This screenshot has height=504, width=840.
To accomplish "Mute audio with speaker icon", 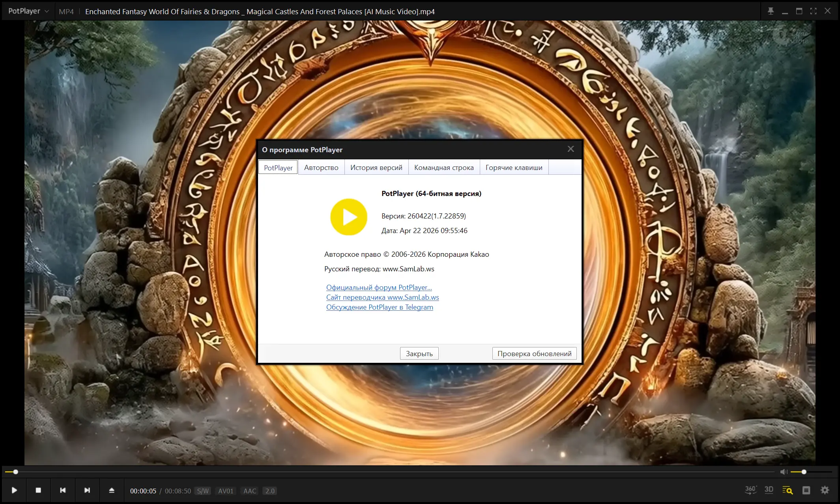I will click(783, 472).
